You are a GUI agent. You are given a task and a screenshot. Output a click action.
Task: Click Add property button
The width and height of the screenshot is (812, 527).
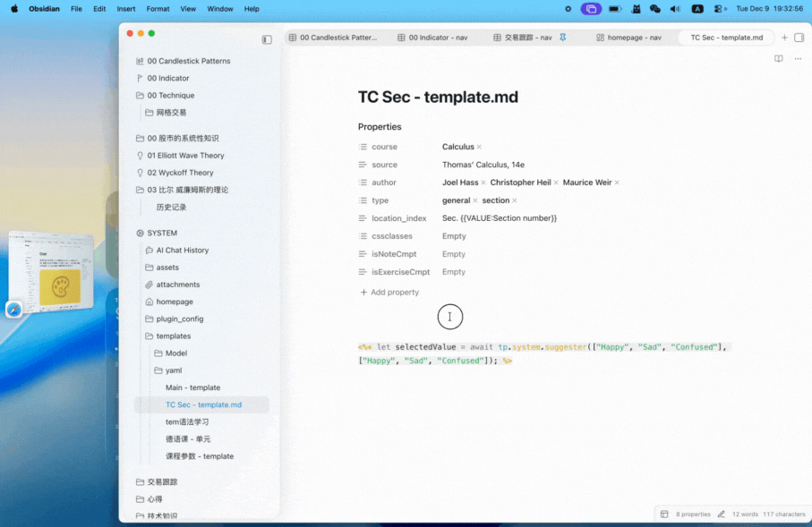pyautogui.click(x=389, y=293)
